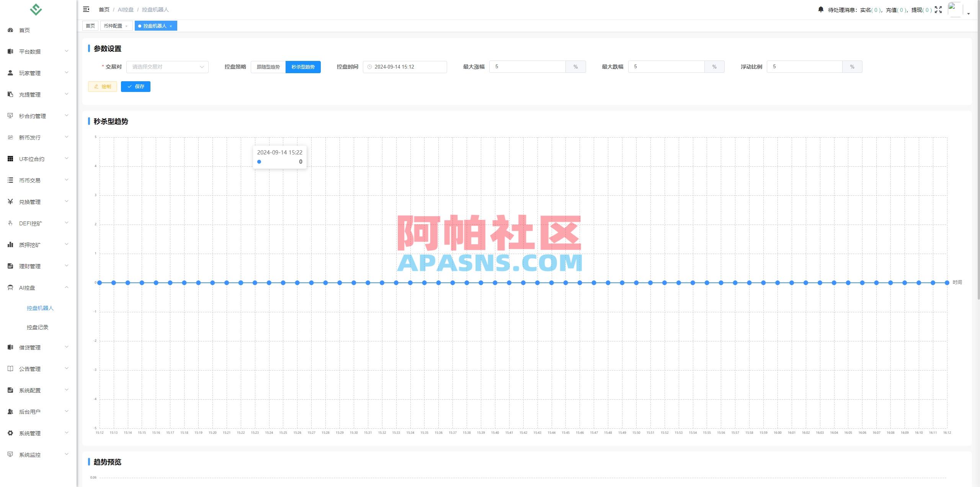Select the 控盘记录 menu item
The image size is (980, 487).
click(x=37, y=327)
